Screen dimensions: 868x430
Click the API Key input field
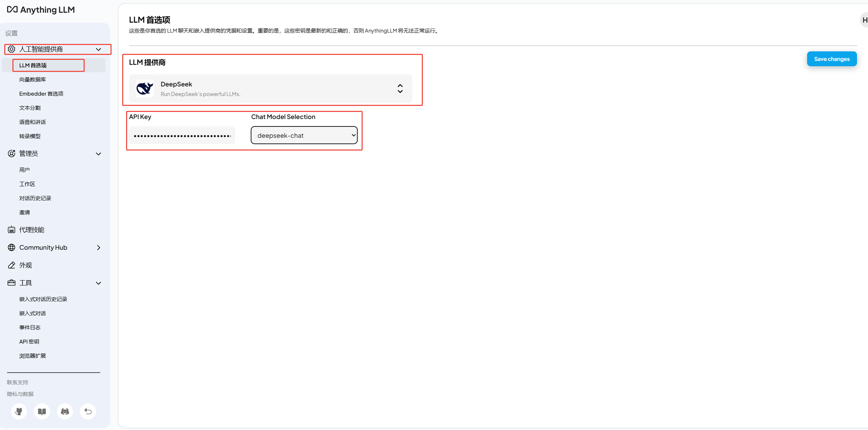182,135
